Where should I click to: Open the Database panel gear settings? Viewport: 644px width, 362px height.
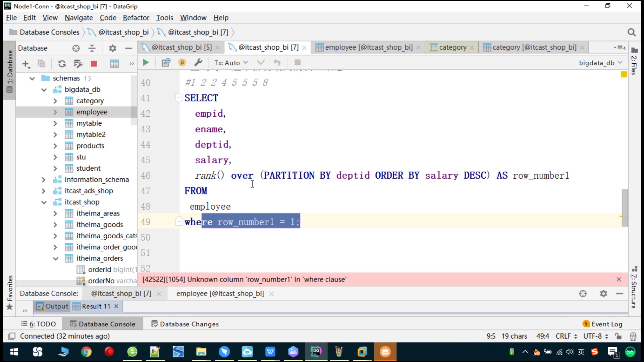[112, 48]
